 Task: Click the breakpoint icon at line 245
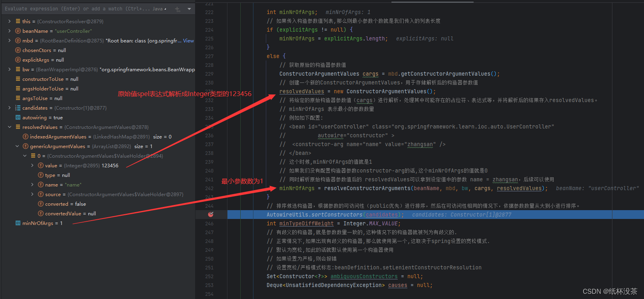[211, 215]
